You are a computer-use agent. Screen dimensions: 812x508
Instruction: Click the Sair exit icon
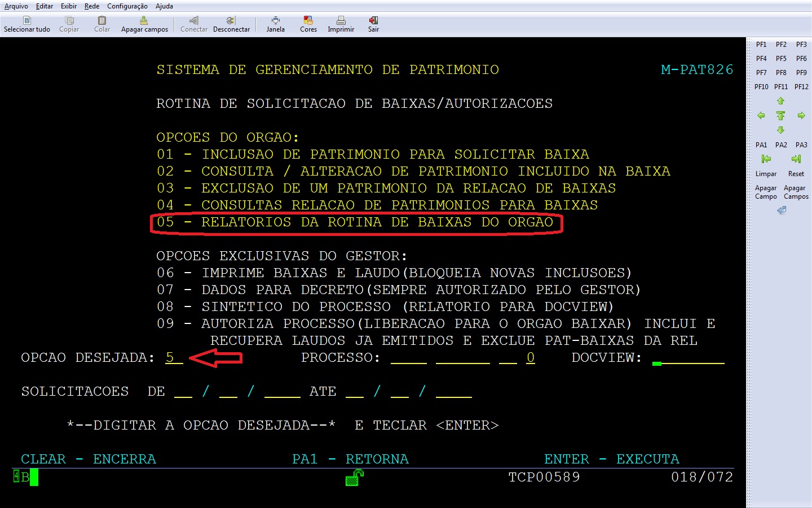point(373,21)
